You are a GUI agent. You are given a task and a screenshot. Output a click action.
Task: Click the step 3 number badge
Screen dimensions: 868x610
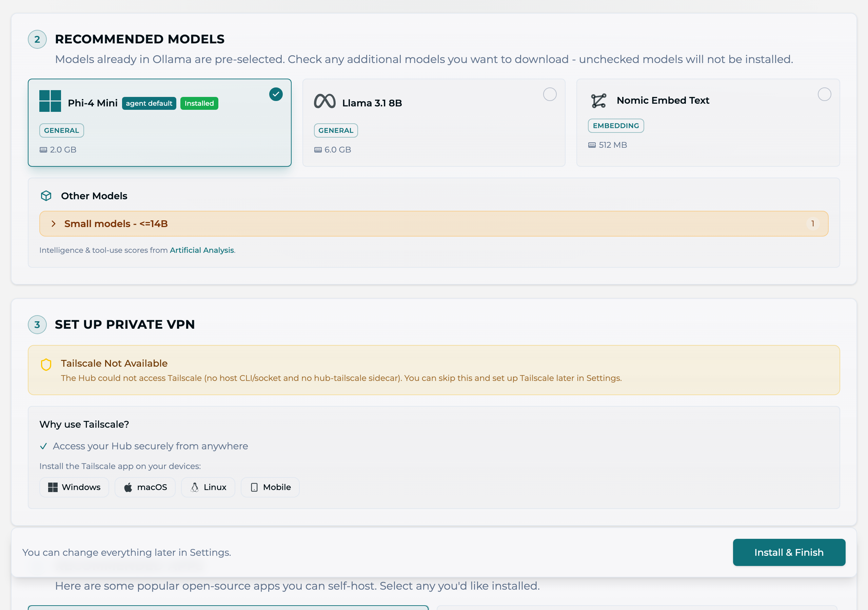tap(37, 325)
